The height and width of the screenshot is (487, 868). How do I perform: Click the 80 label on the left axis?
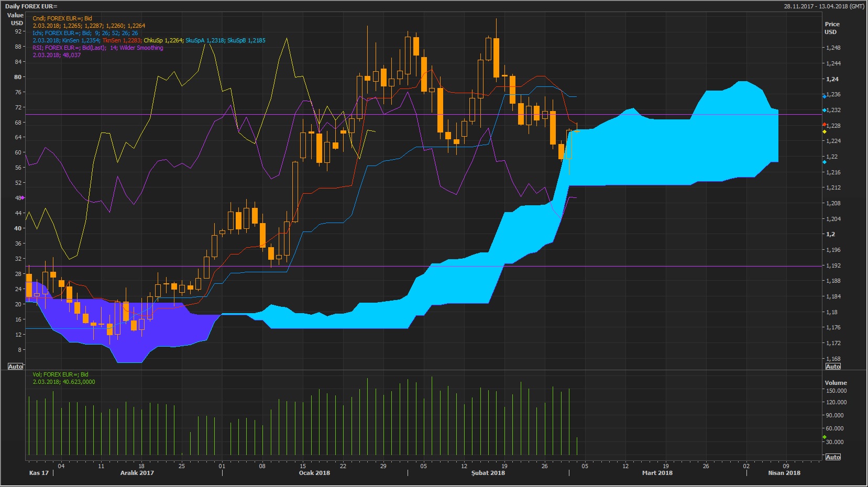[18, 77]
